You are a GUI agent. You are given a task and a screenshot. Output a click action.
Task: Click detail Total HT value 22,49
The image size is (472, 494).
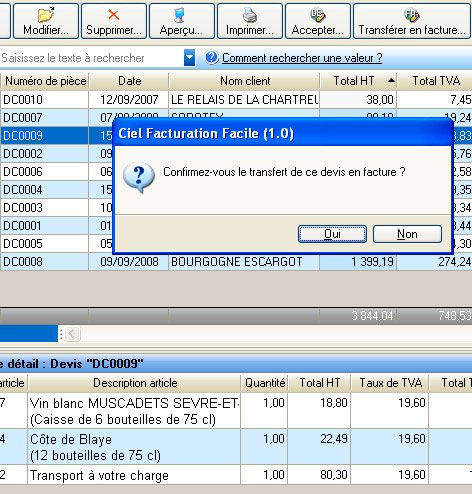[x=334, y=439]
